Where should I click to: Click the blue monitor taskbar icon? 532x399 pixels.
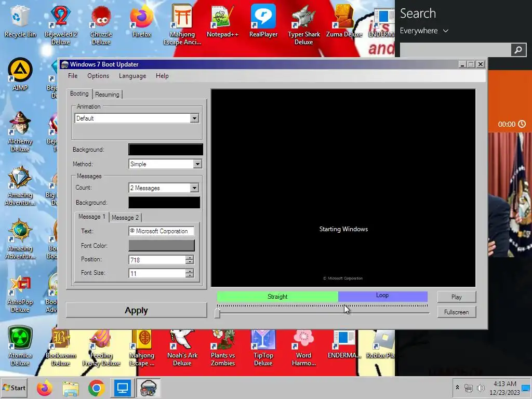coord(122,388)
